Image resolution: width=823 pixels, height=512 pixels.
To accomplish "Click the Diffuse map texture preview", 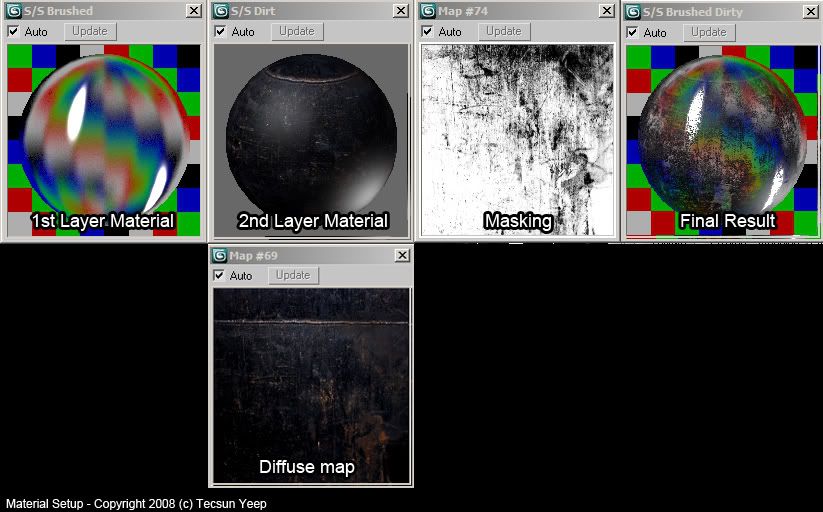I will [311, 385].
